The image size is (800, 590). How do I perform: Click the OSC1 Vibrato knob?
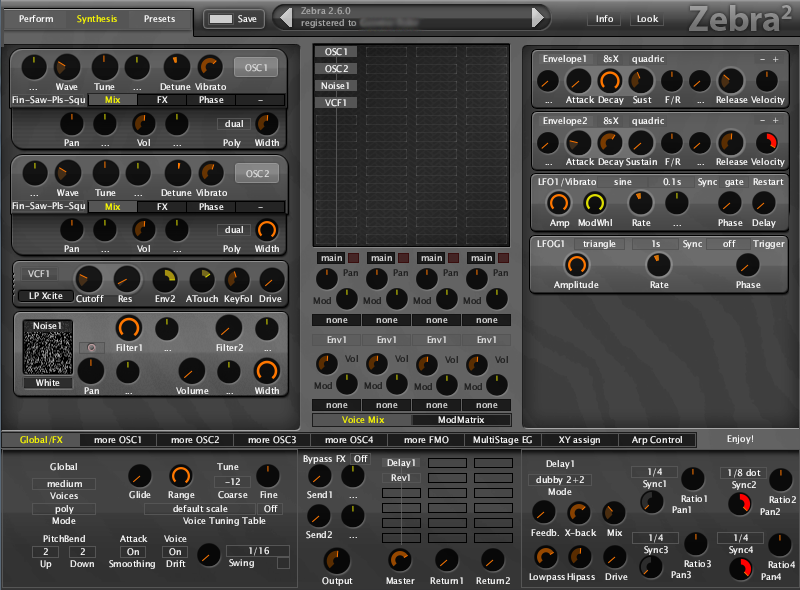coord(210,67)
